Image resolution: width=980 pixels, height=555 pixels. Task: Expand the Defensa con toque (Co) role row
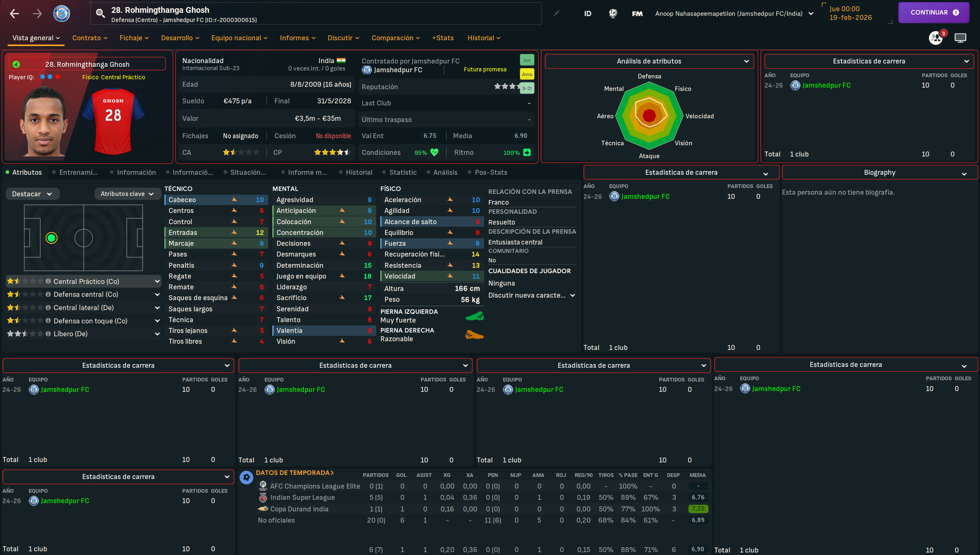coord(84,321)
